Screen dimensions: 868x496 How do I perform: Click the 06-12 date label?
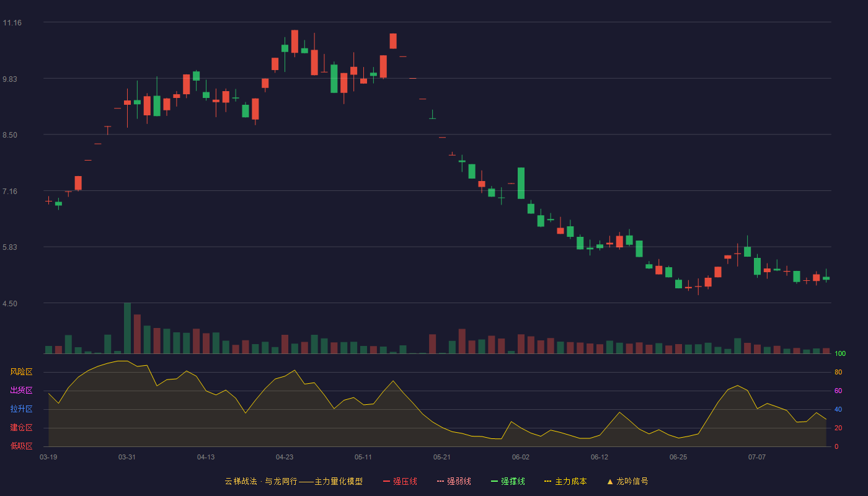tap(600, 457)
